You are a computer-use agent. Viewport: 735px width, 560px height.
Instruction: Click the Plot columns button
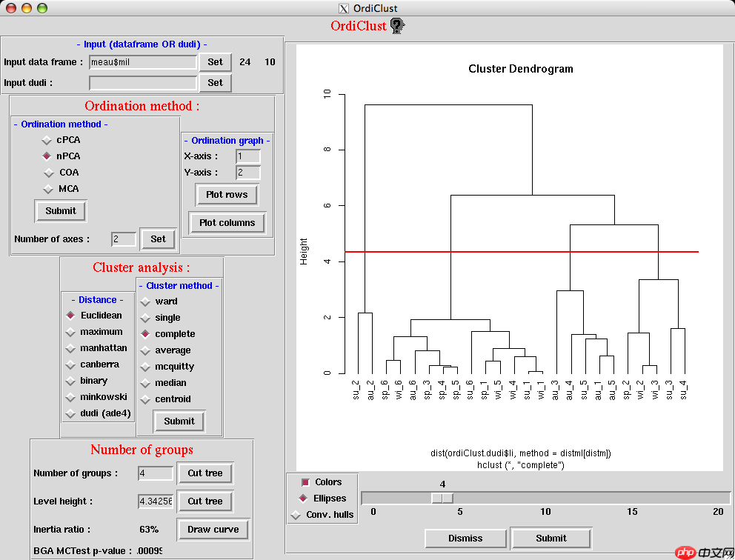(227, 223)
